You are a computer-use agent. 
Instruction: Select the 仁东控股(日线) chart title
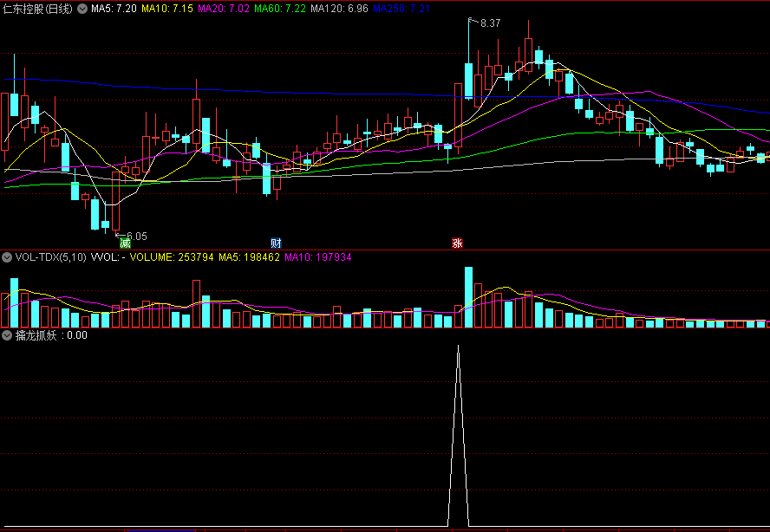38,9
